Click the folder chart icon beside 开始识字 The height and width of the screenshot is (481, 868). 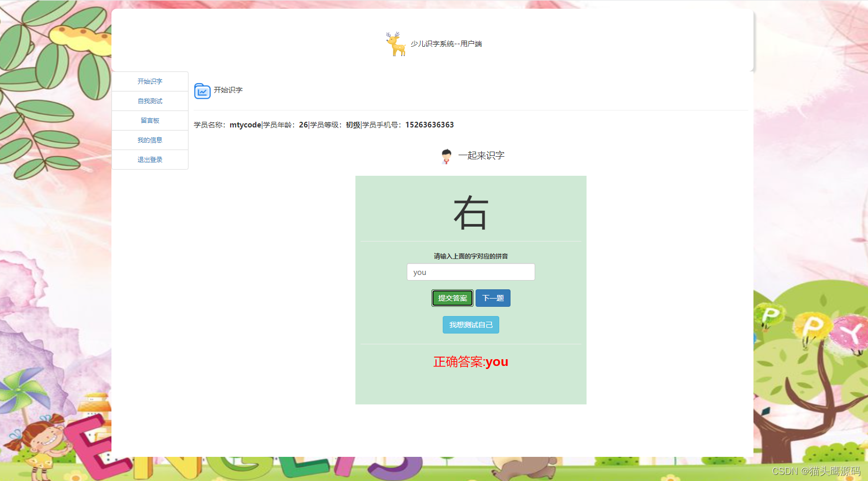click(x=202, y=91)
